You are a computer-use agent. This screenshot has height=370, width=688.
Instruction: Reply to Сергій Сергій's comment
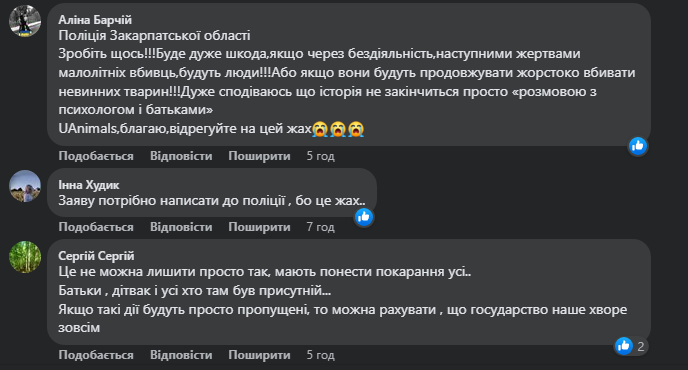tap(181, 355)
